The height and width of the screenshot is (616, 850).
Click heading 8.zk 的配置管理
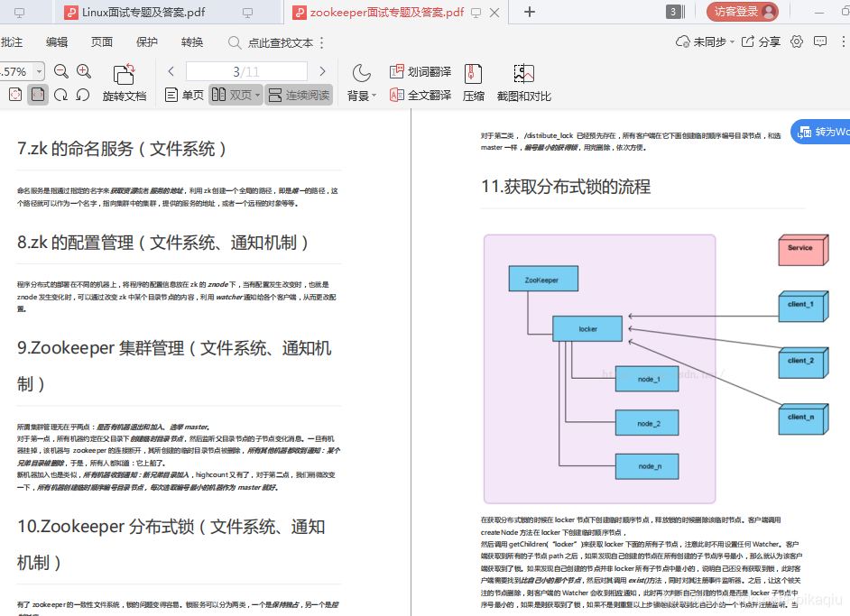click(x=162, y=243)
